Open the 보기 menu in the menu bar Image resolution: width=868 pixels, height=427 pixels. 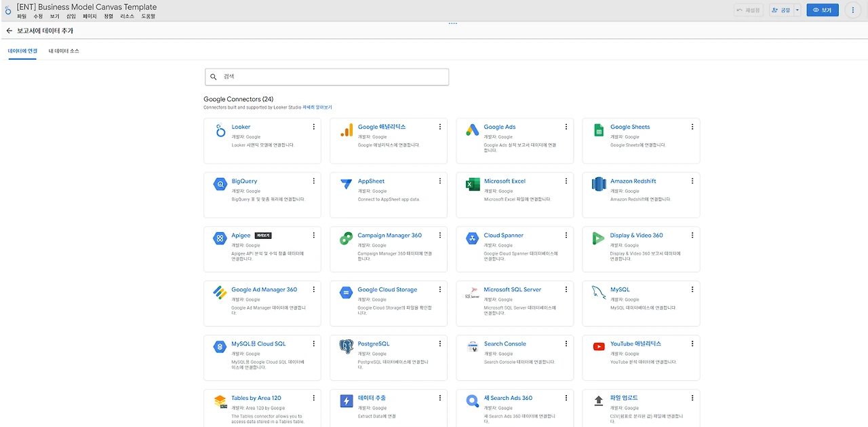[x=54, y=16]
